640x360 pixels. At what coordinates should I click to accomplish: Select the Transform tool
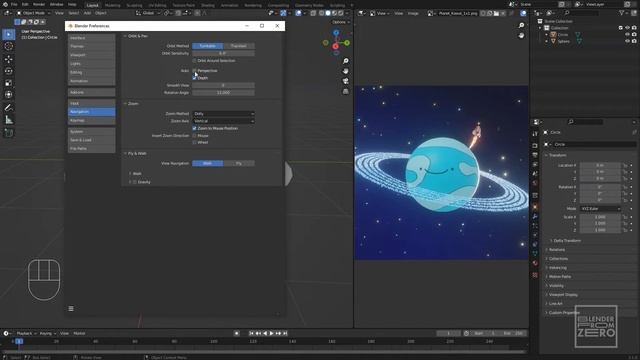(x=8, y=95)
